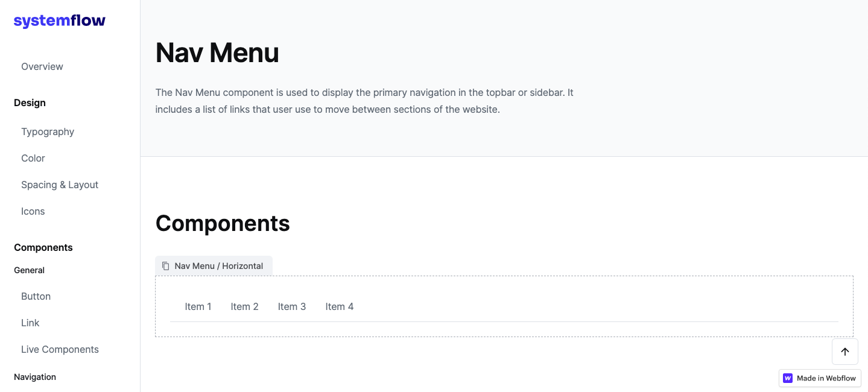The image size is (868, 392).
Task: Click the Components heading in the sidebar
Action: click(x=43, y=247)
